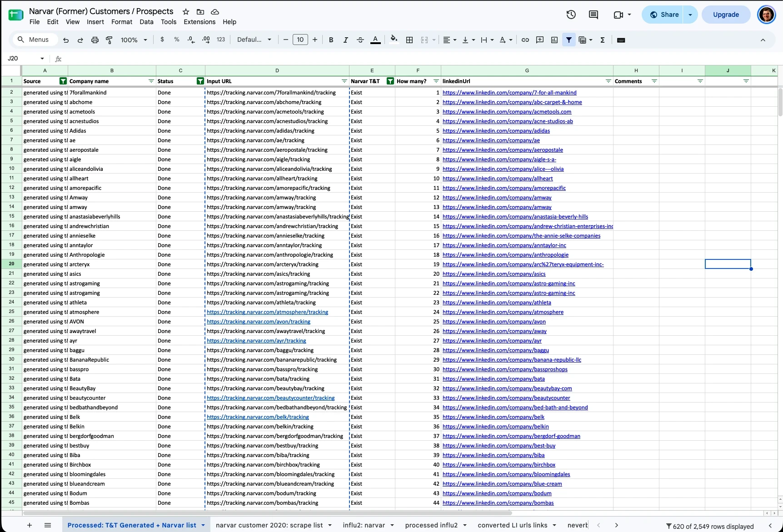Open the all sheets list icon
Viewport: 783px width, 532px height.
coord(48,525)
